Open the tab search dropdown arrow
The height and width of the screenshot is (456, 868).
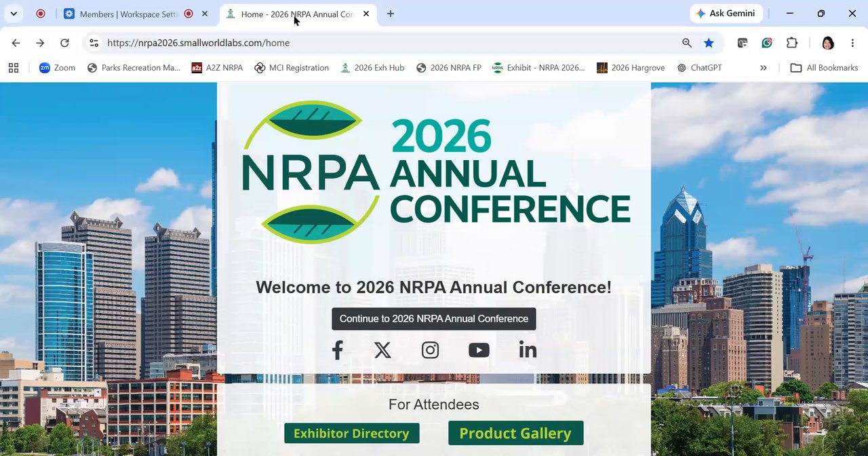tap(14, 14)
